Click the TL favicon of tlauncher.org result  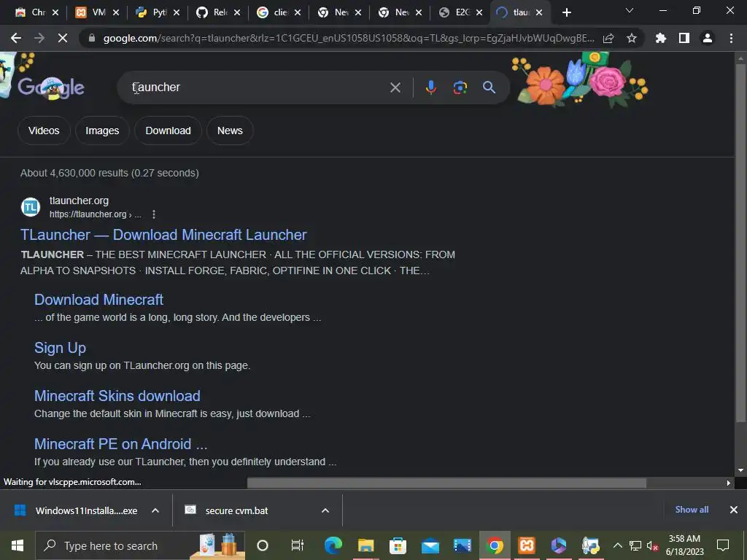31,207
